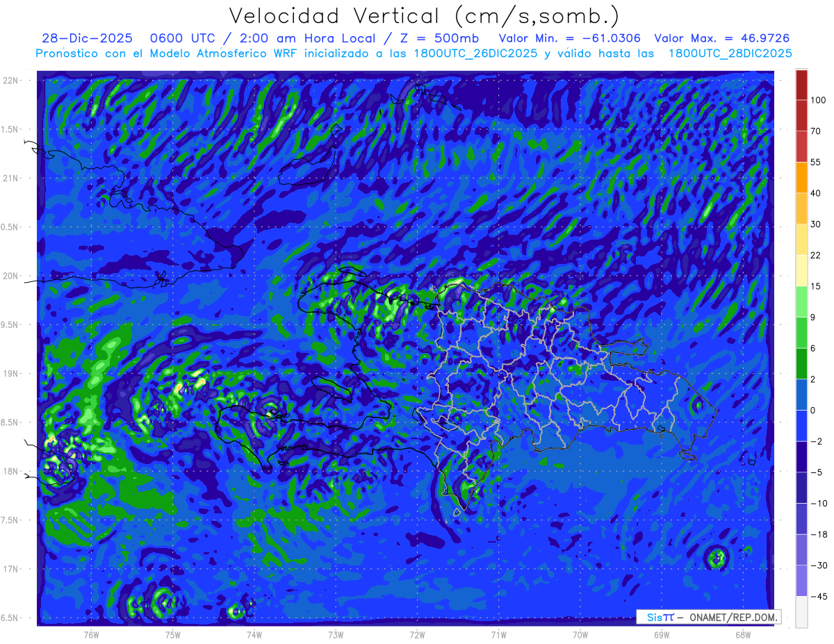Click the '74W' longitude label
834x644 pixels.
(254, 634)
